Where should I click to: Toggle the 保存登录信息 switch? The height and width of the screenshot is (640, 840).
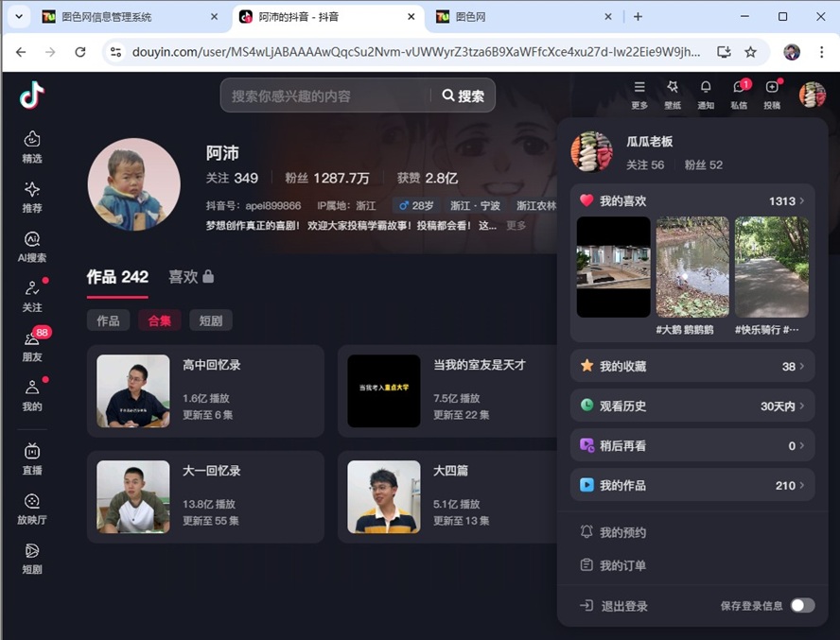point(802,605)
